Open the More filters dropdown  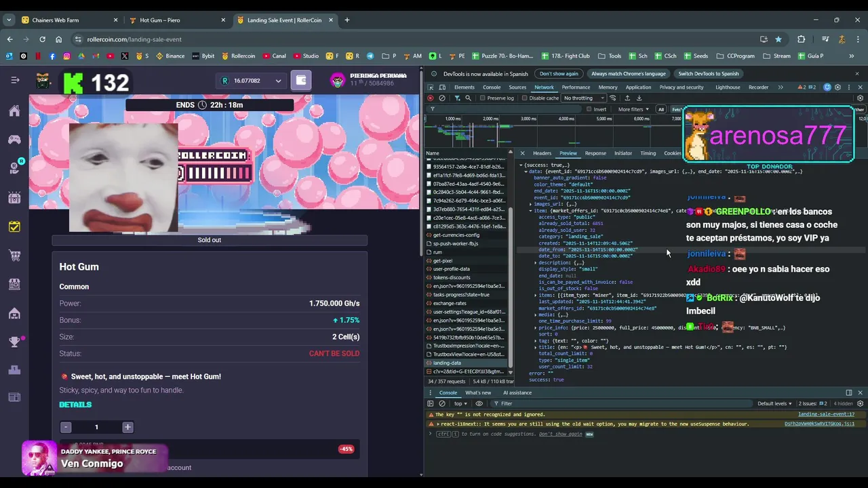click(x=633, y=109)
